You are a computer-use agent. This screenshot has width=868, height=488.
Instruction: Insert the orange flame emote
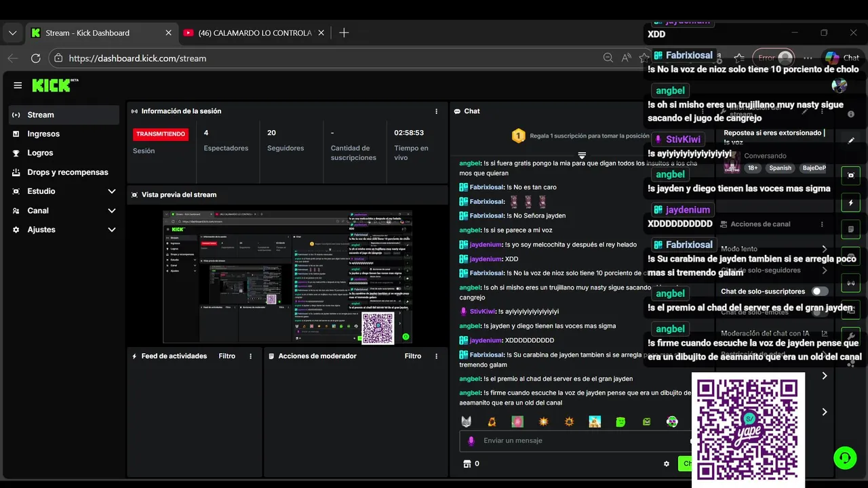[492, 422]
